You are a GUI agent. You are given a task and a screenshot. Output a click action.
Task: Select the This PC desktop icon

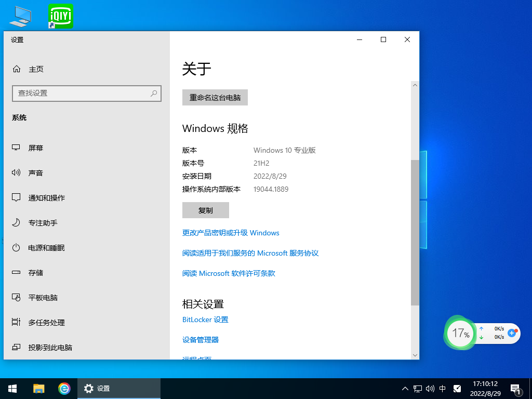tap(20, 16)
